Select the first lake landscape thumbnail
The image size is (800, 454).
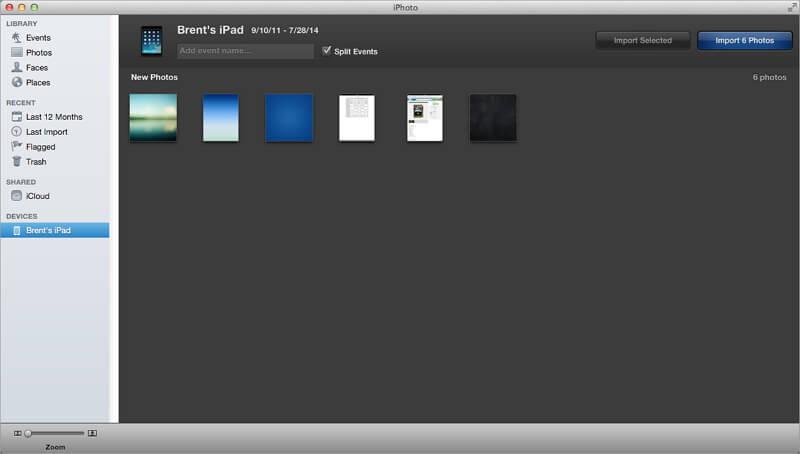153,118
